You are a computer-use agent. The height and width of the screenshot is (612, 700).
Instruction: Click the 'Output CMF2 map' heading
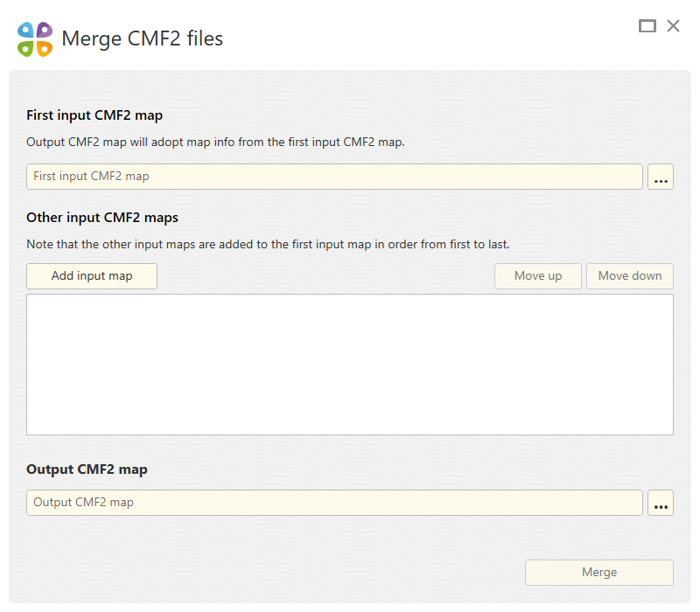[x=87, y=469]
